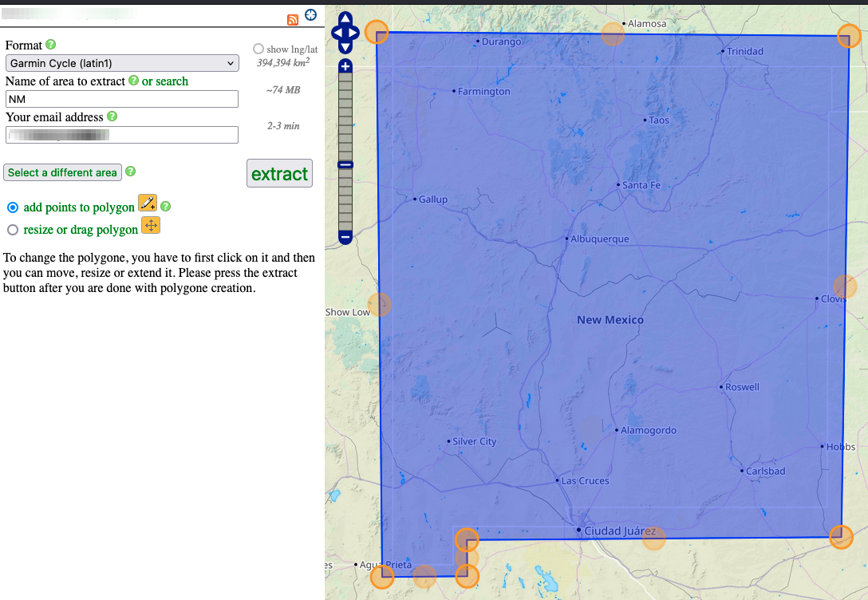Screen dimensions: 868x600
Task: Zoom out with the minus button
Action: click(x=345, y=237)
